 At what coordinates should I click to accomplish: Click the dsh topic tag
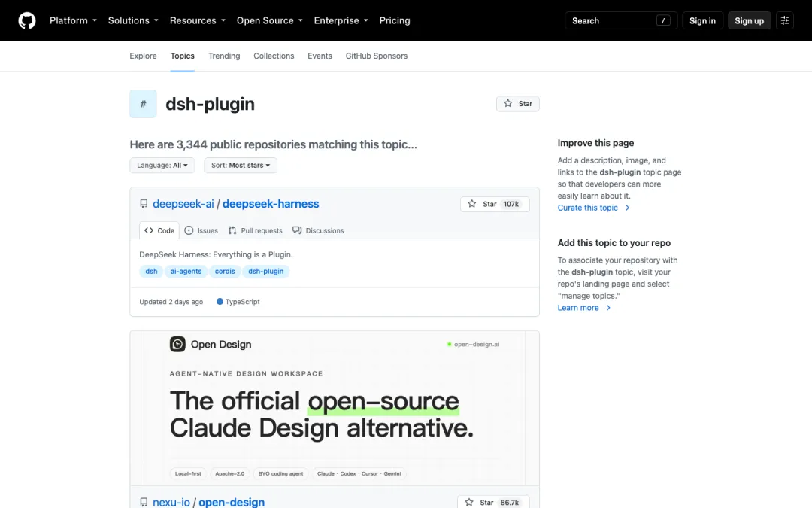point(151,272)
